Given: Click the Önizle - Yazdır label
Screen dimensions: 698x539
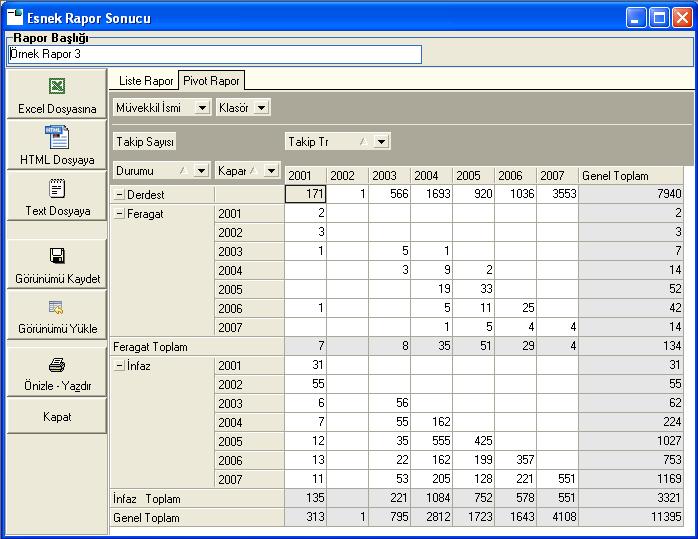Looking at the screenshot, I should coord(58,385).
